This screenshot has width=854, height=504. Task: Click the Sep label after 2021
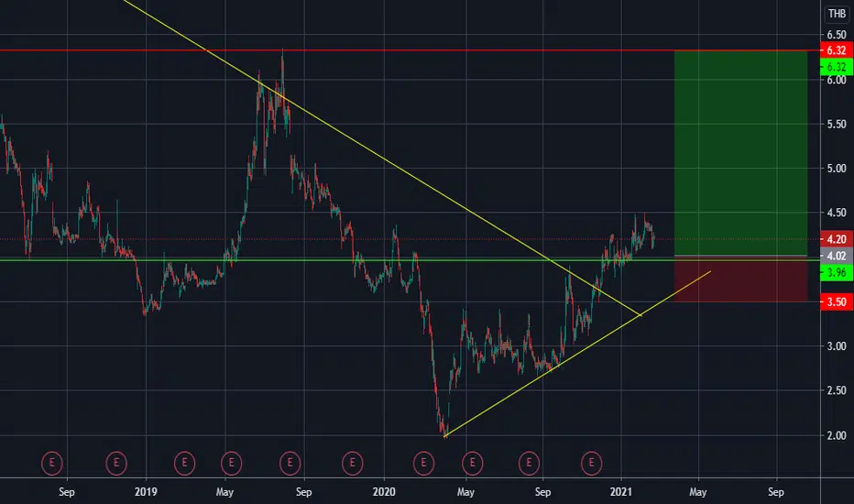pos(775,492)
